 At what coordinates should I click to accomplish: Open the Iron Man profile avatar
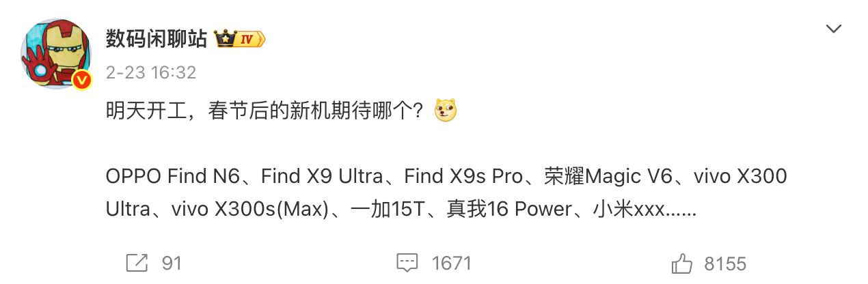click(55, 54)
